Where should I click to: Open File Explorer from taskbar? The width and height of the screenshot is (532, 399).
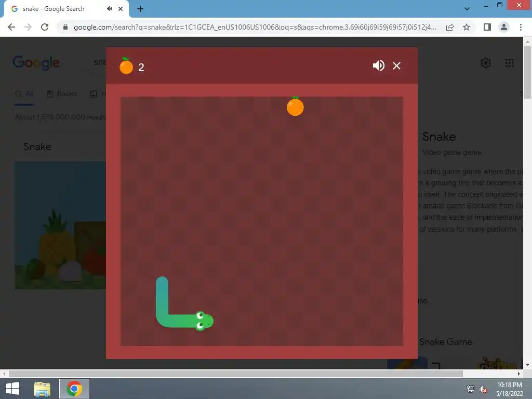(42, 389)
